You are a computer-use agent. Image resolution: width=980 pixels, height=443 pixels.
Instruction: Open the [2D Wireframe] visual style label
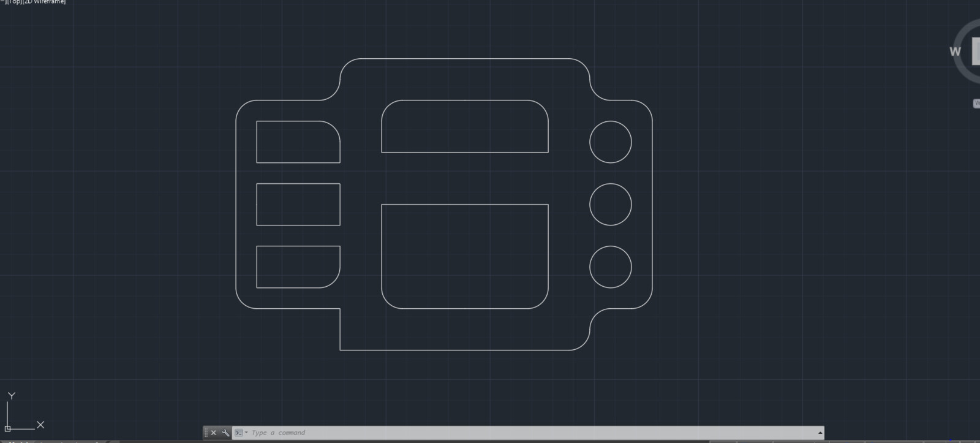point(44,2)
